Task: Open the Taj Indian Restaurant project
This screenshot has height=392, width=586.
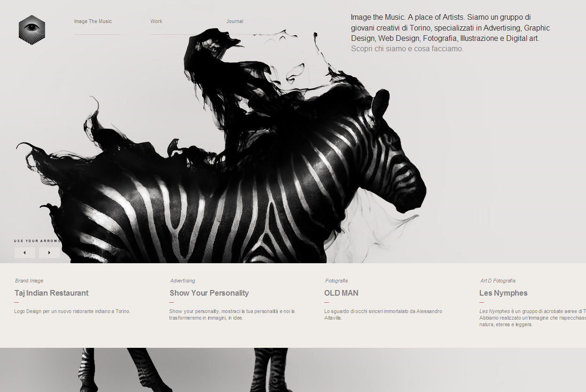Action: coord(52,293)
